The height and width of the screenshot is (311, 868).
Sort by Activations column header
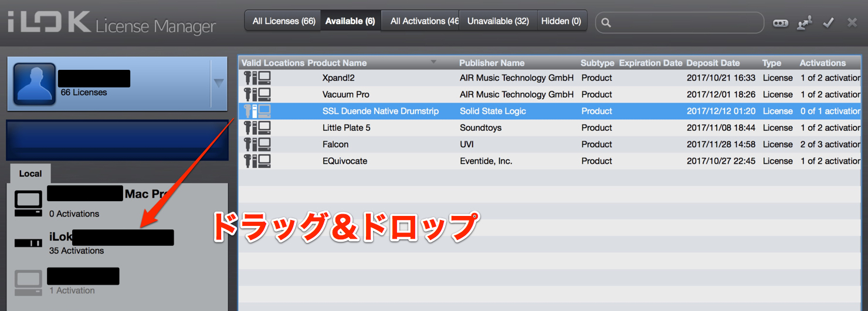coord(822,63)
